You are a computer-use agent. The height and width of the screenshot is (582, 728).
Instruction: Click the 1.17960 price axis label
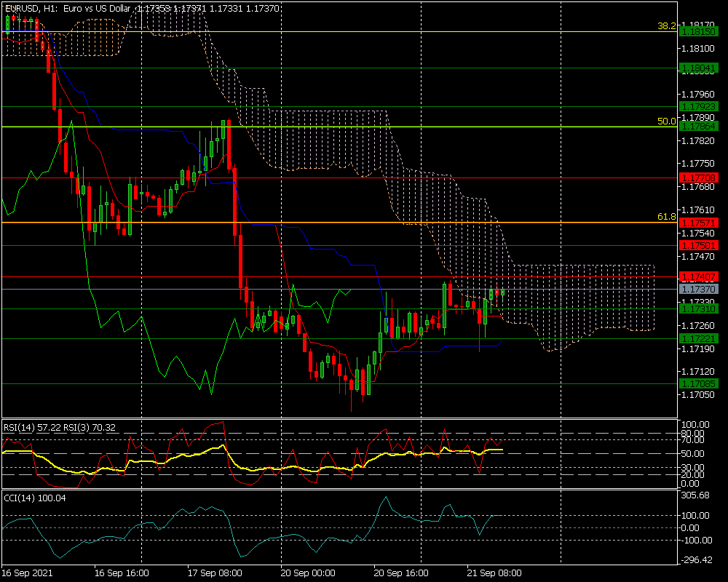coord(698,95)
